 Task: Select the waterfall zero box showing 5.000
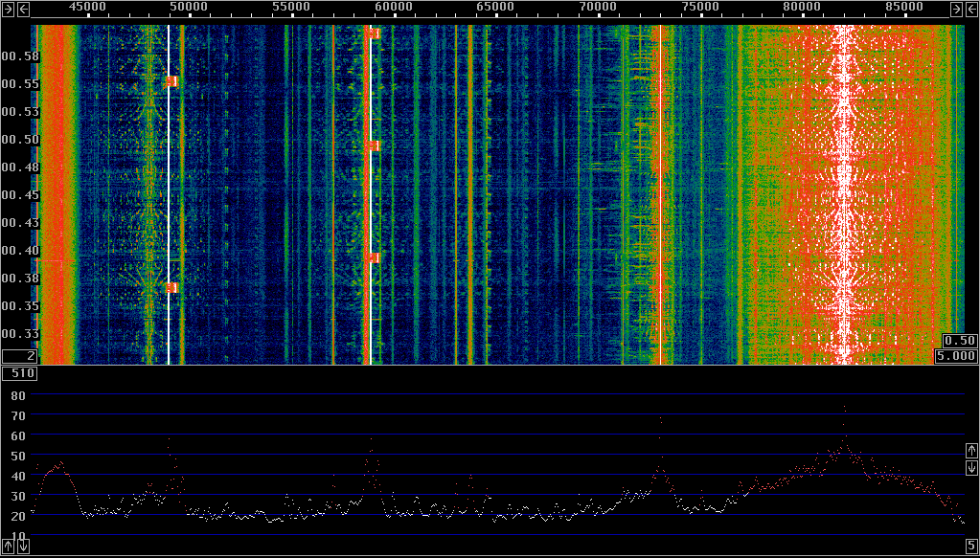(956, 356)
